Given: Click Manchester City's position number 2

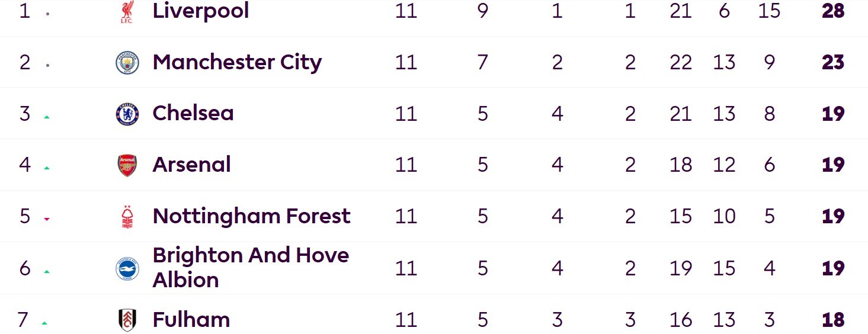Looking at the screenshot, I should [x=24, y=62].
